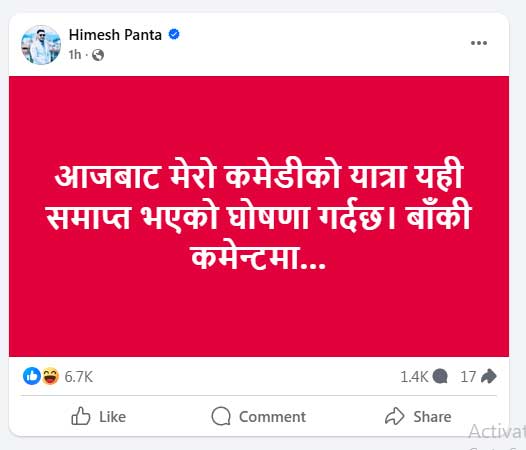Image resolution: width=526 pixels, height=450 pixels.
Task: Click the Himesh Panta name link
Action: point(115,35)
